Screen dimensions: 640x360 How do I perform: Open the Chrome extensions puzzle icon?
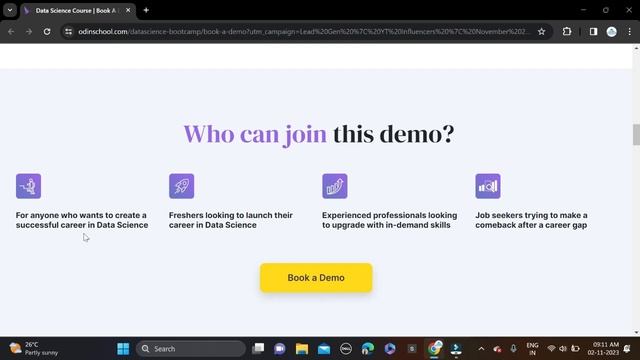pyautogui.click(x=567, y=31)
